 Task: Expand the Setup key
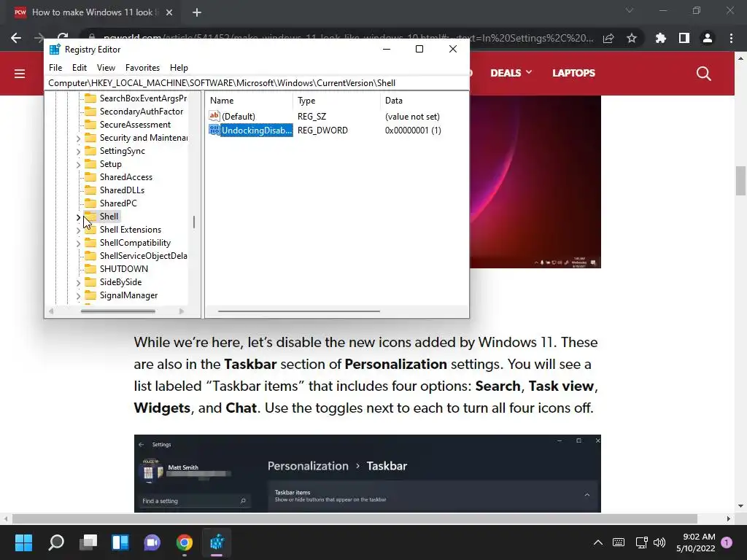coord(78,165)
